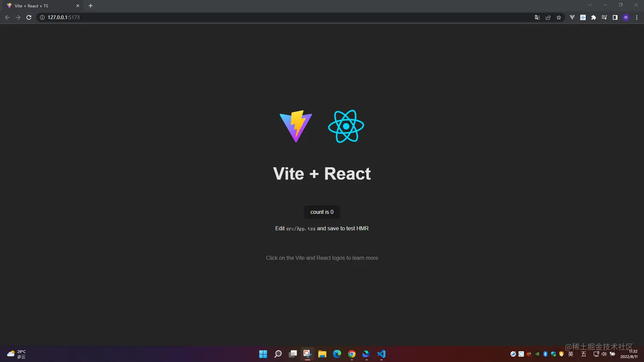This screenshot has height=362, width=644.
Task: Open the volume speaker tray icon
Action: click(x=604, y=354)
